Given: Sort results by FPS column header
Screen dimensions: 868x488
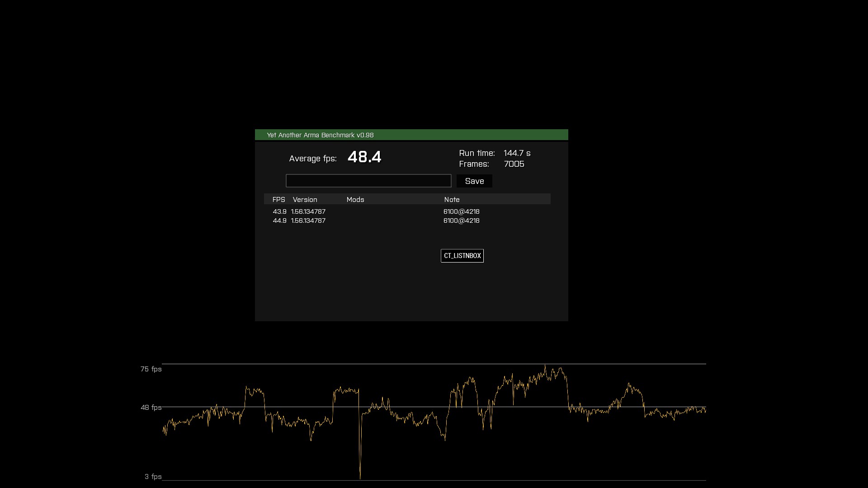Looking at the screenshot, I should 278,200.
